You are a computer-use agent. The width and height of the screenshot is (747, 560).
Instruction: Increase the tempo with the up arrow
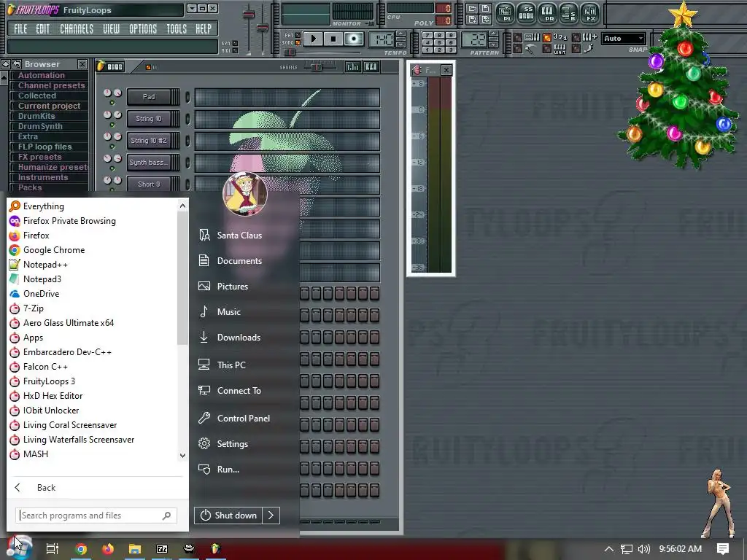pos(401,34)
